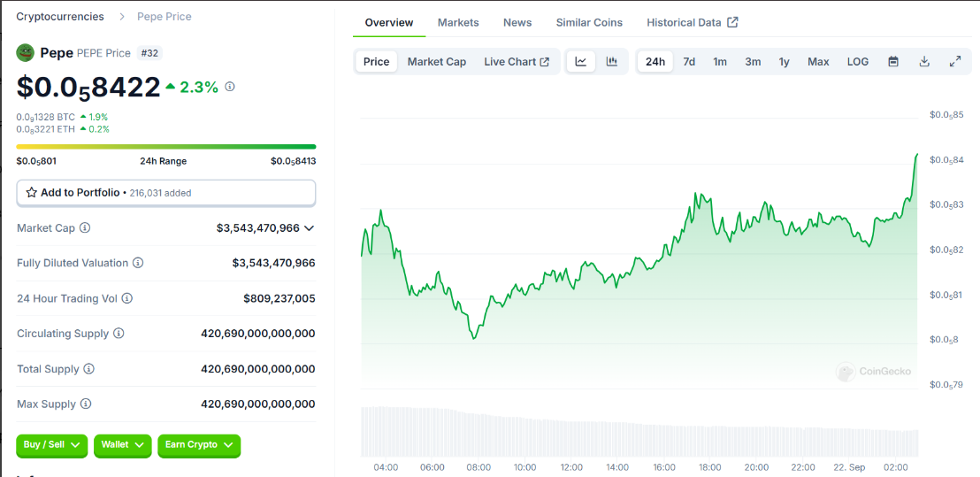Click the star icon in Add to Portfolio
980x477 pixels.
coord(31,193)
